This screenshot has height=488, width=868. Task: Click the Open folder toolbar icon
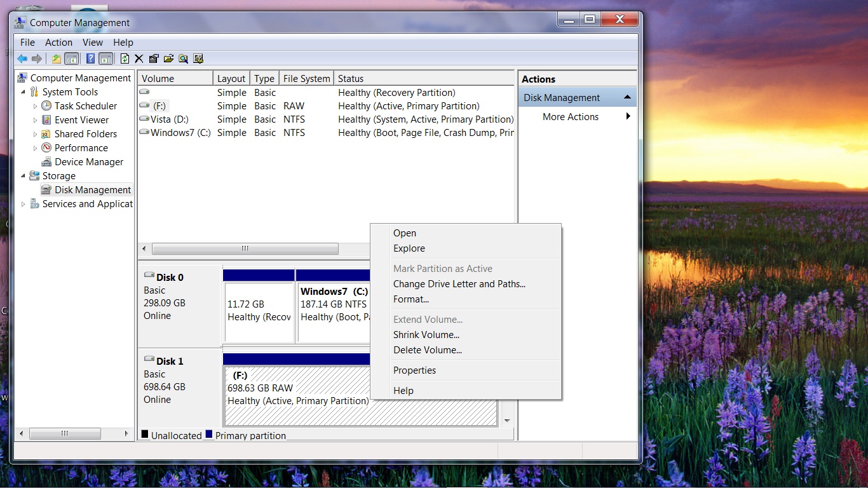pos(168,59)
